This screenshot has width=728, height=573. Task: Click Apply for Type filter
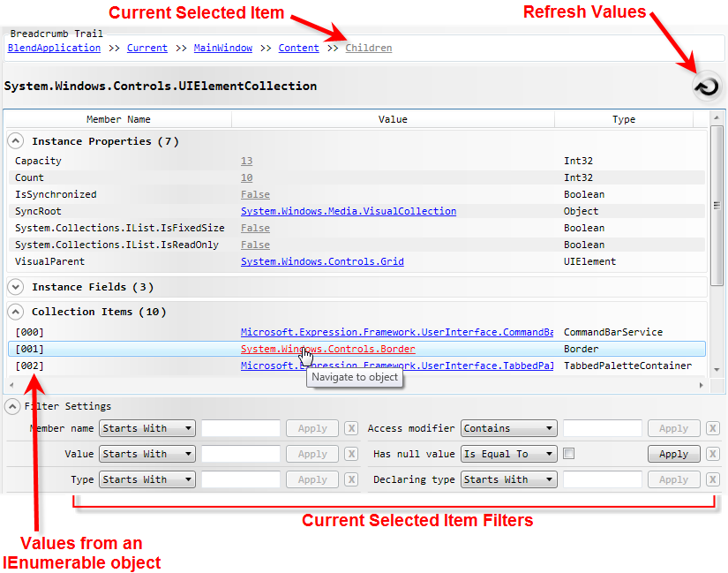(x=312, y=479)
